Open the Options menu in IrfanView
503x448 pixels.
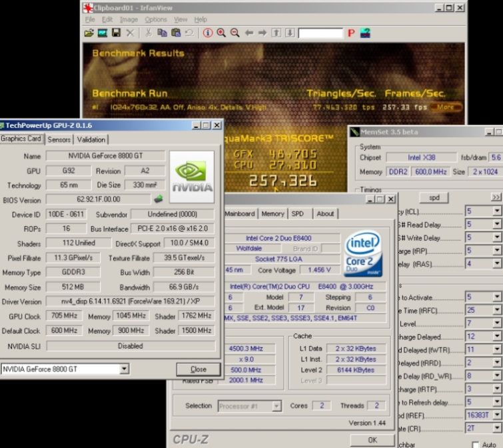pos(156,19)
